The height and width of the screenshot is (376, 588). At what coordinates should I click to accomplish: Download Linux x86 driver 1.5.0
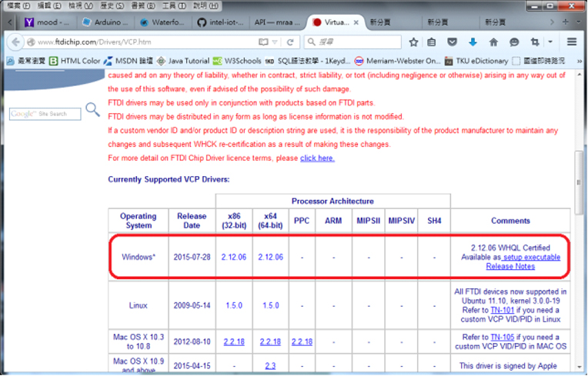234,305
